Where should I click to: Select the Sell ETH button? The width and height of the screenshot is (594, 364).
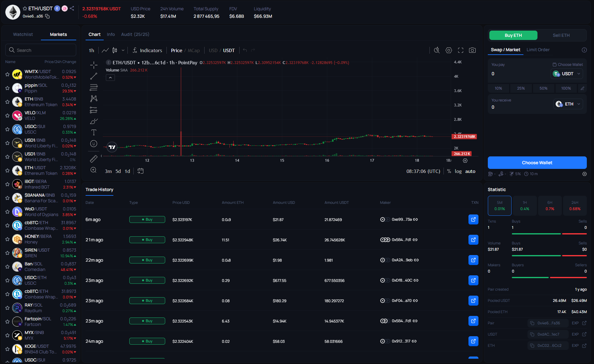pyautogui.click(x=561, y=35)
